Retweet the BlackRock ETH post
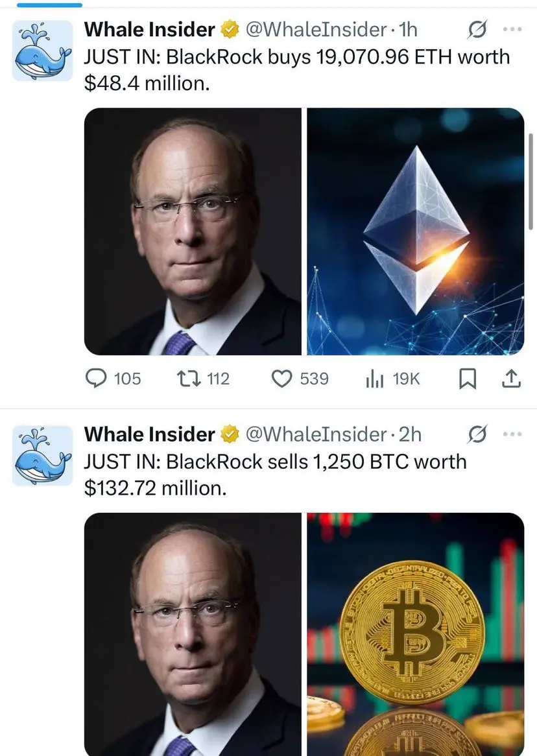The image size is (537, 756). pyautogui.click(x=203, y=379)
